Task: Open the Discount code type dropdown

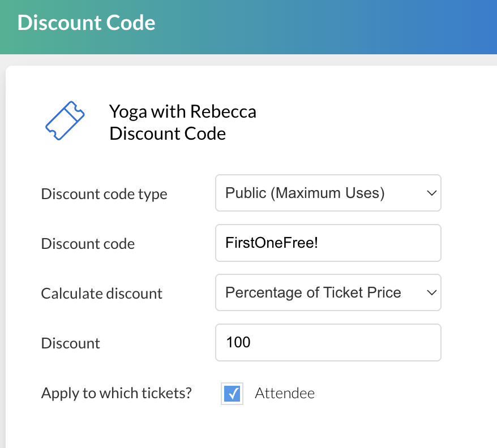Action: tap(328, 193)
